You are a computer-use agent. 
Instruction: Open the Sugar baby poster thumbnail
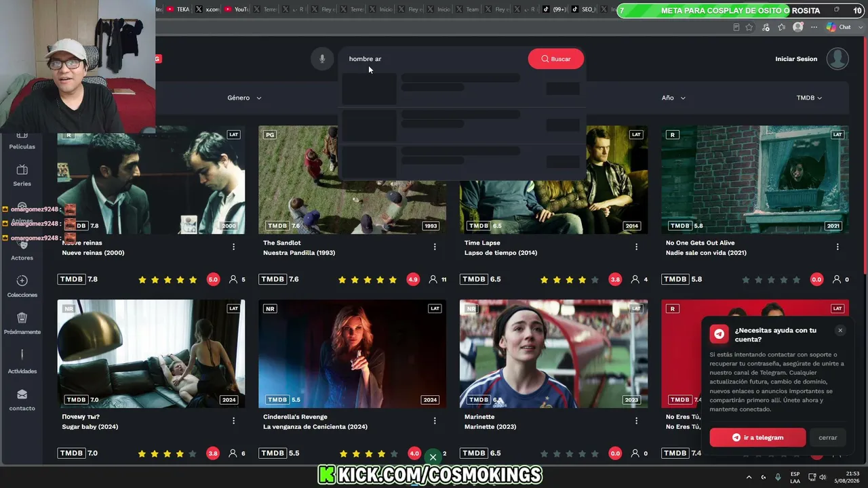tap(151, 354)
